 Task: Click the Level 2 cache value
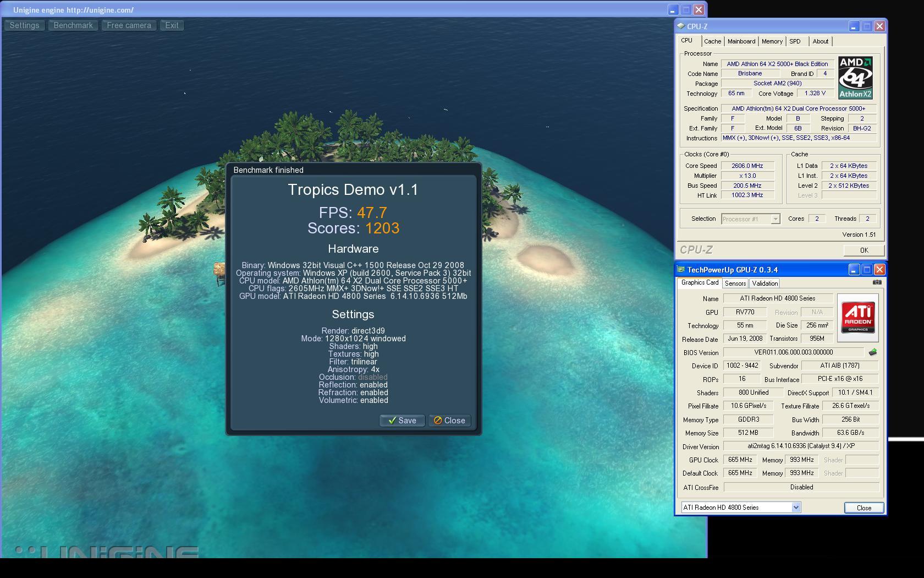[x=849, y=186]
